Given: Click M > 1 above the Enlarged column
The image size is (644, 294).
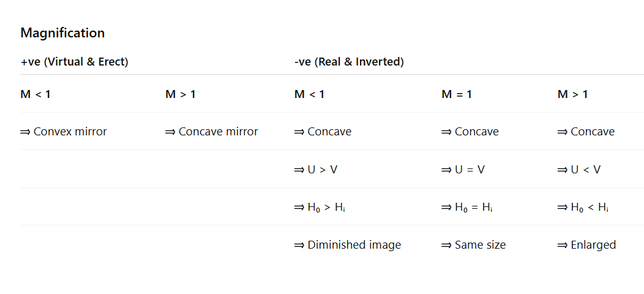Looking at the screenshot, I should (572, 94).
